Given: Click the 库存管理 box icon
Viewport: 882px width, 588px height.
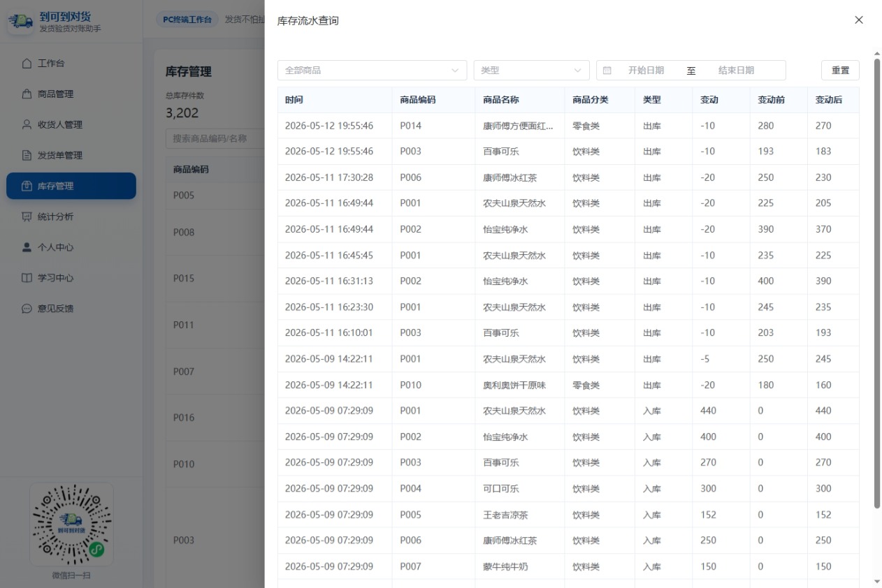Looking at the screenshot, I should [27, 186].
